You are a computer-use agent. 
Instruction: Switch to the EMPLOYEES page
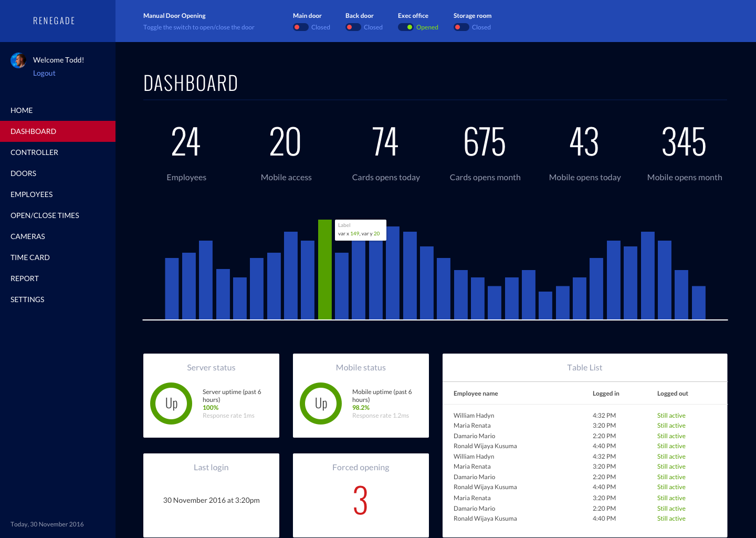31,194
